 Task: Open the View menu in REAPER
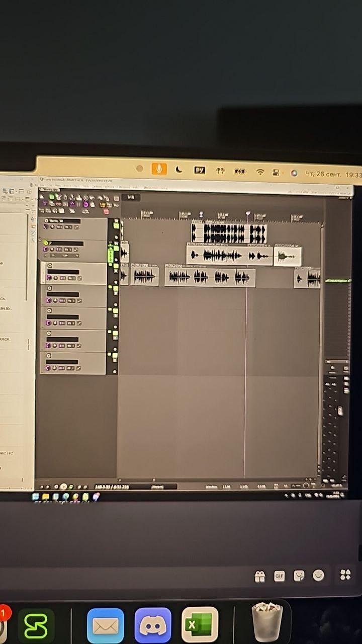point(58,187)
